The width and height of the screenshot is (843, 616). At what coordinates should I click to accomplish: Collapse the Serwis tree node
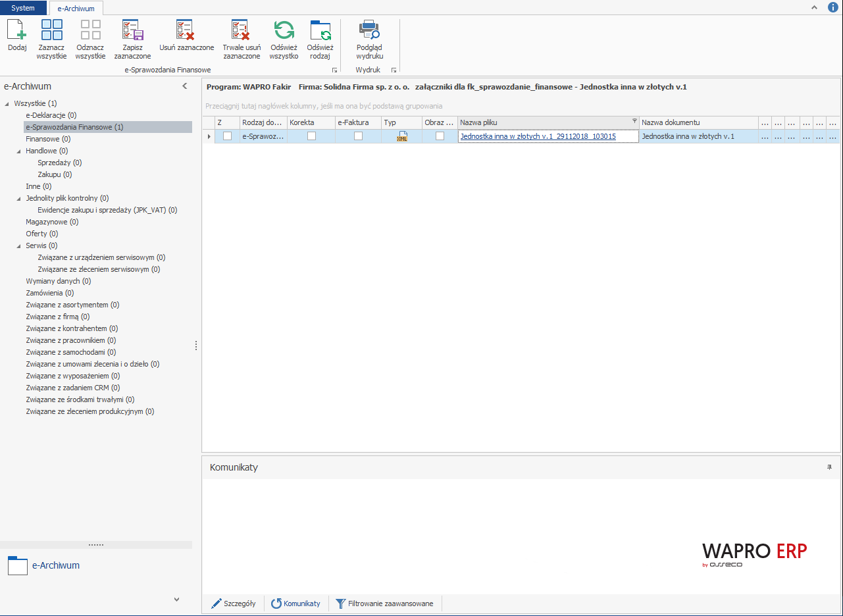pyautogui.click(x=18, y=245)
